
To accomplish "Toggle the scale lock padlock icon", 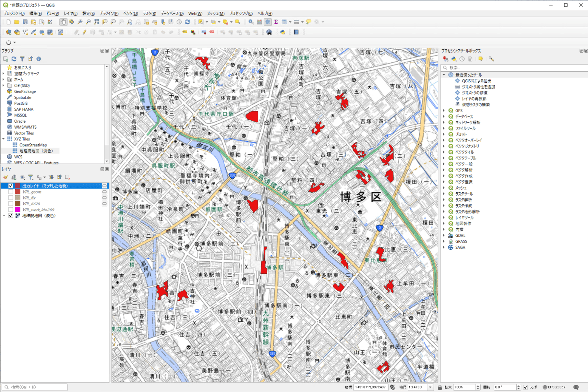I will [x=440, y=387].
